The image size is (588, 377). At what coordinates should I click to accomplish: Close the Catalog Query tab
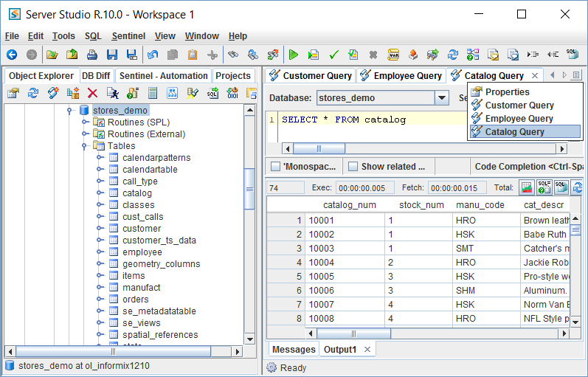click(534, 75)
